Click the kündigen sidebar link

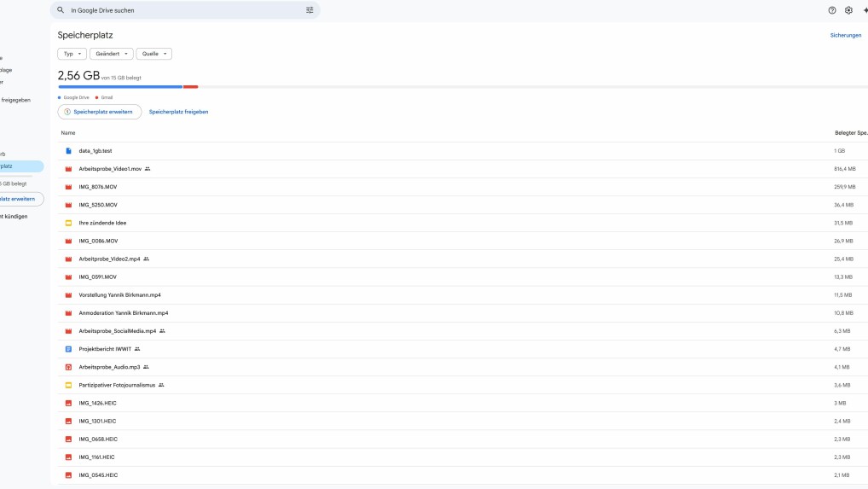[14, 217]
